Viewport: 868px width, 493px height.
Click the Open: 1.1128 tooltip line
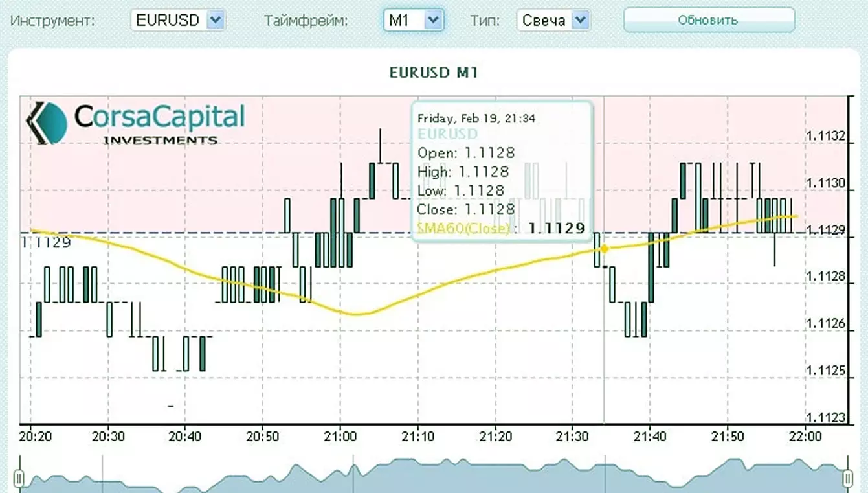point(466,153)
